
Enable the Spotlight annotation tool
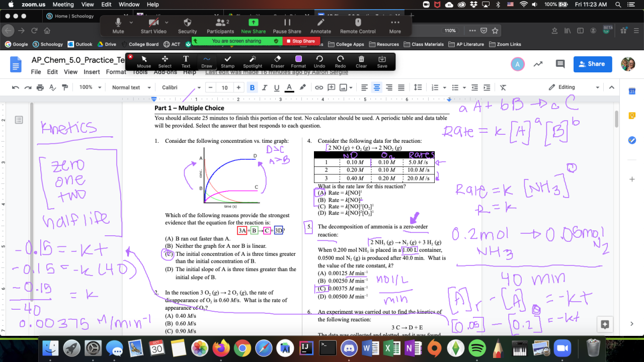(x=253, y=62)
